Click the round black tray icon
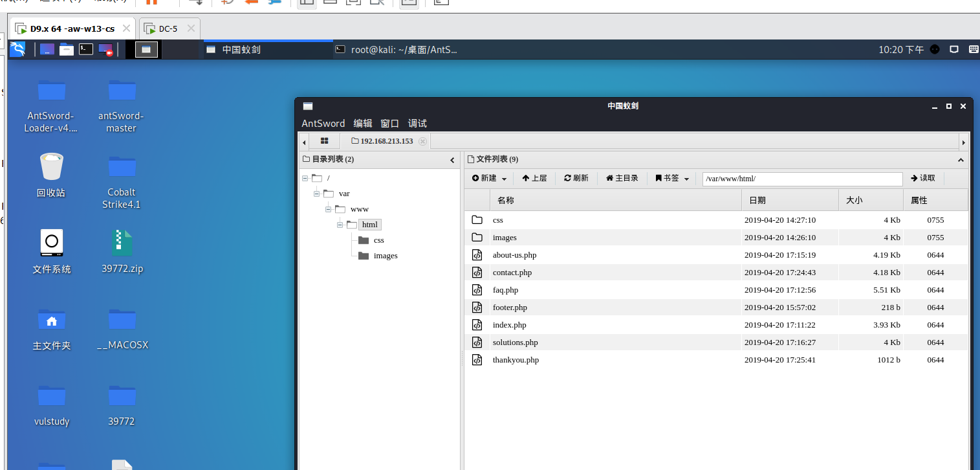Viewport: 980px width, 470px height. (x=935, y=49)
